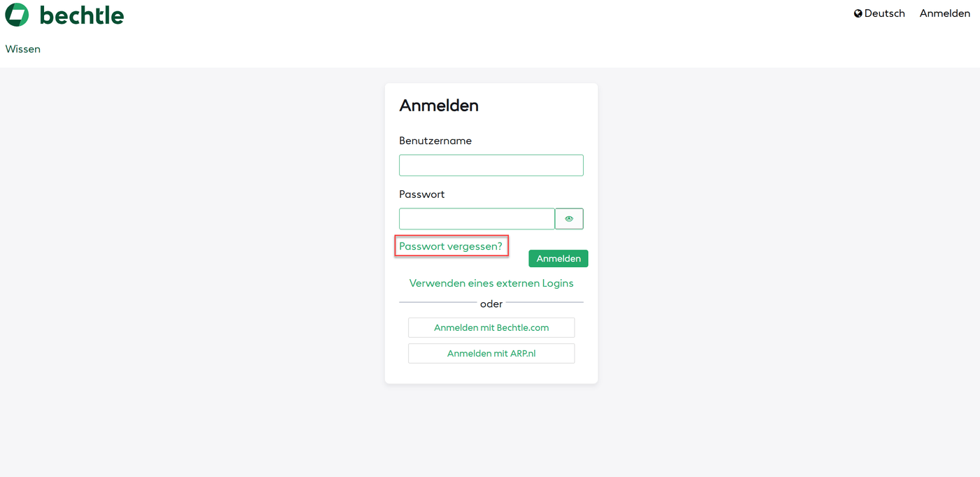Viewport: 980px width, 477px height.
Task: Click the globe language icon
Action: pos(857,13)
